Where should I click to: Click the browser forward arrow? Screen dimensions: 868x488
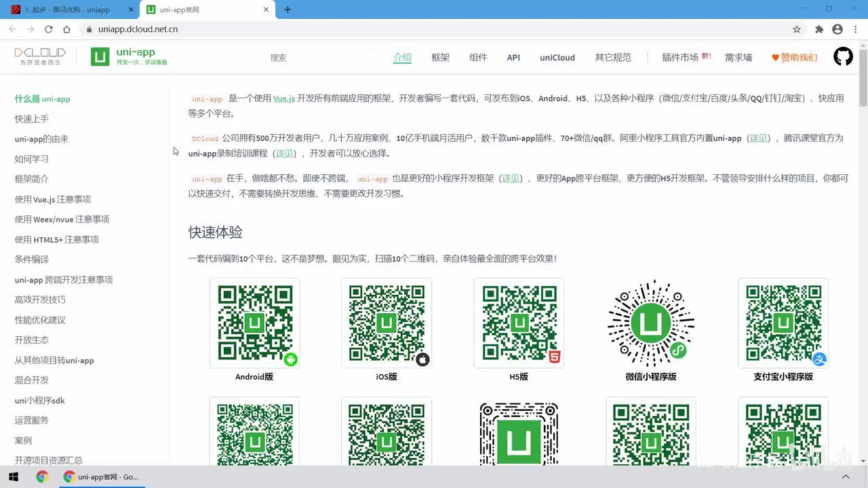31,29
